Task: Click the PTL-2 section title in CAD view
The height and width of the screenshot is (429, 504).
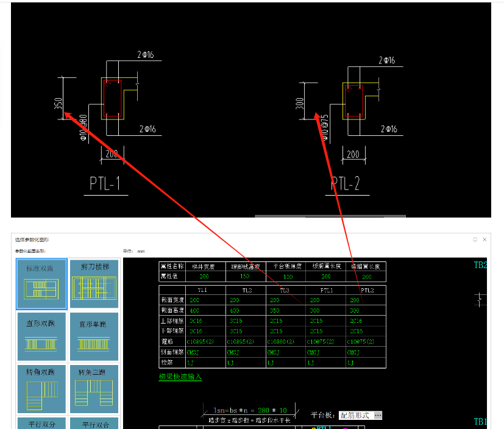Action: pos(346,183)
